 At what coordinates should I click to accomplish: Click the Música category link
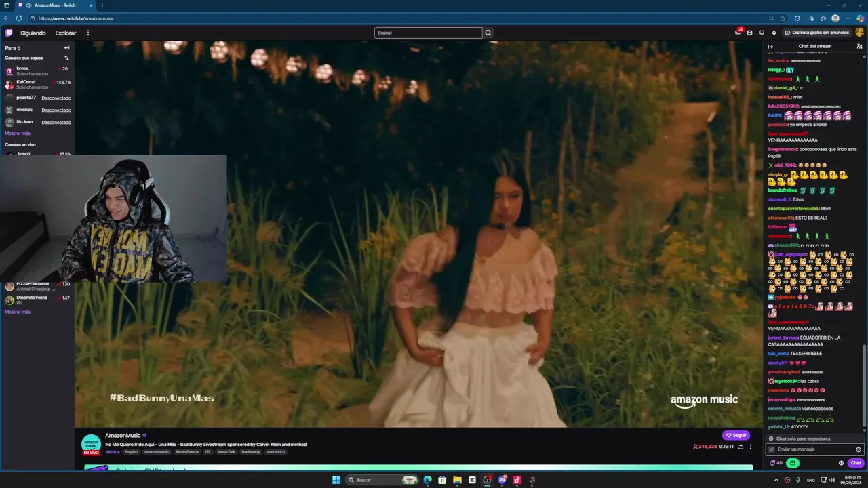[x=113, y=452]
